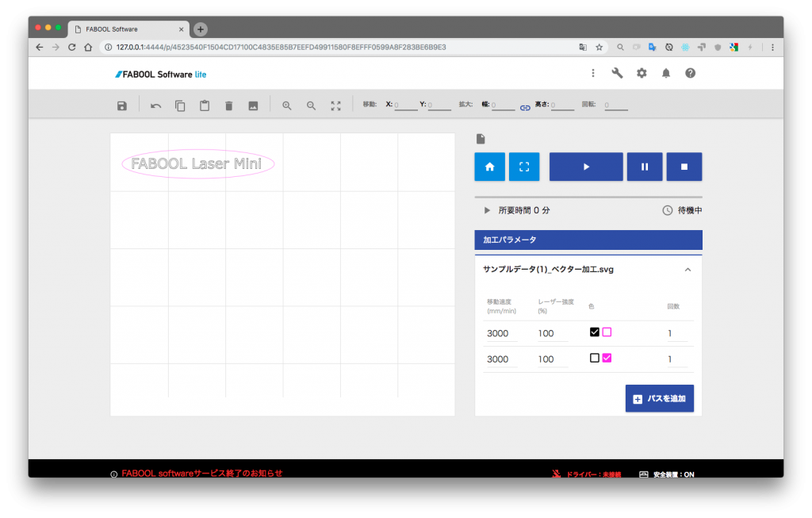Start processing with the play button

[x=586, y=167]
